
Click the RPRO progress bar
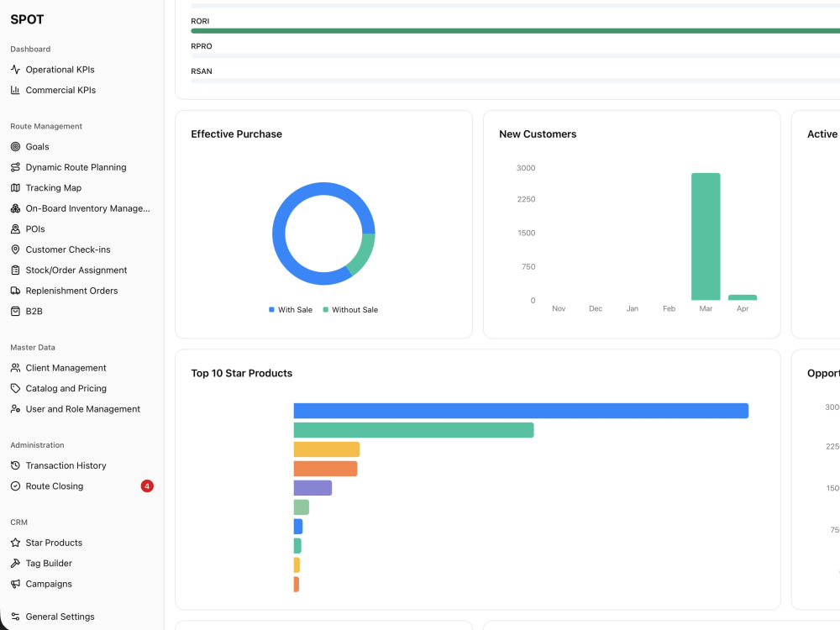click(516, 55)
